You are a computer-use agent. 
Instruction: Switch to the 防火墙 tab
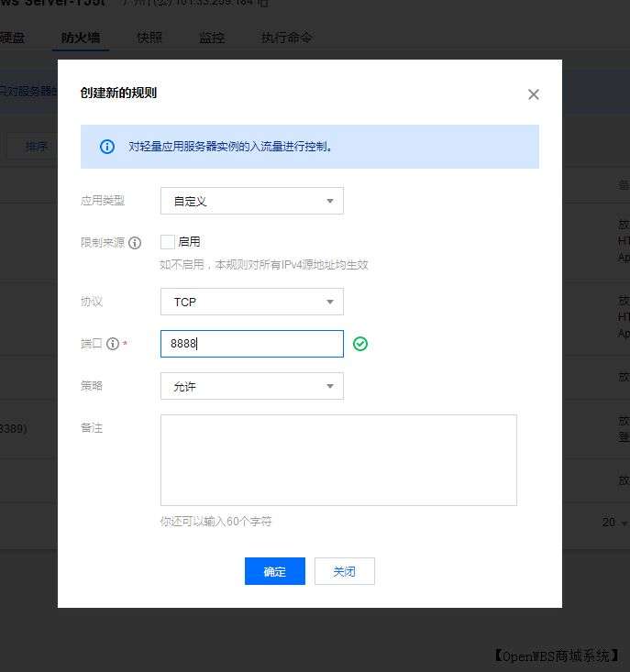(x=81, y=38)
